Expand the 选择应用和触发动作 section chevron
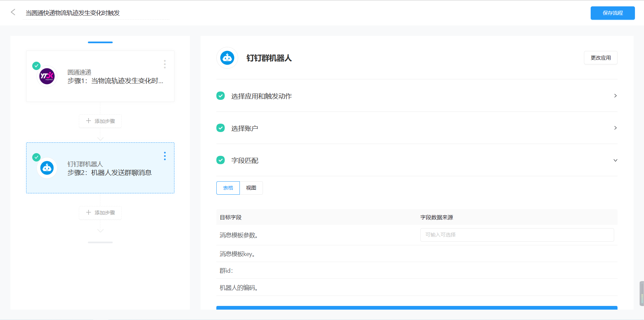 [615, 96]
